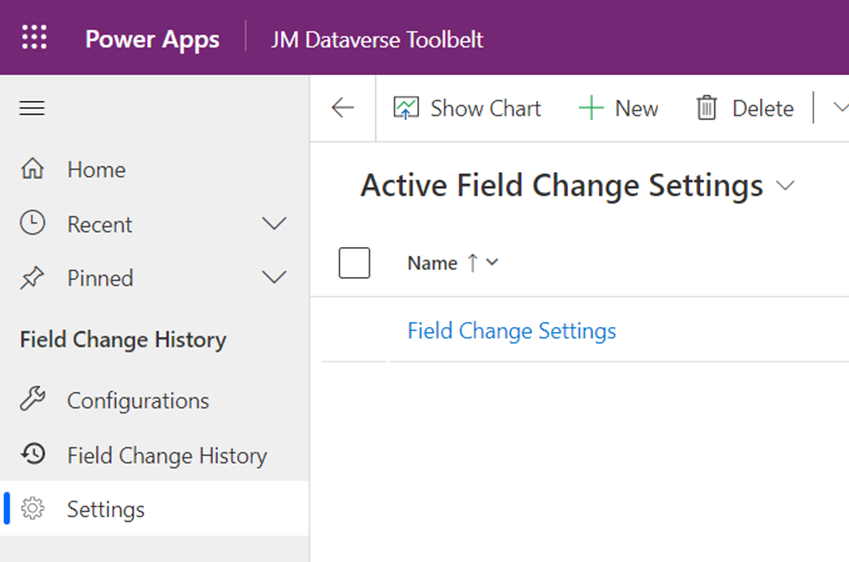849x562 pixels.
Task: Click the Name column header to sort
Action: (433, 263)
